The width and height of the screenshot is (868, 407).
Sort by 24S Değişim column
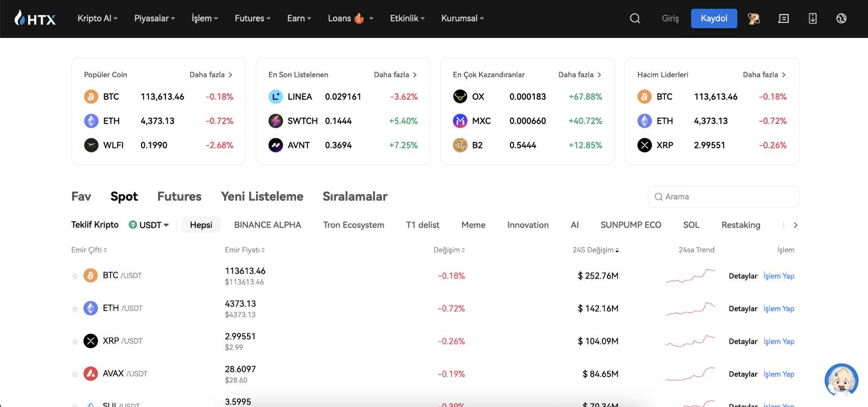tap(596, 250)
